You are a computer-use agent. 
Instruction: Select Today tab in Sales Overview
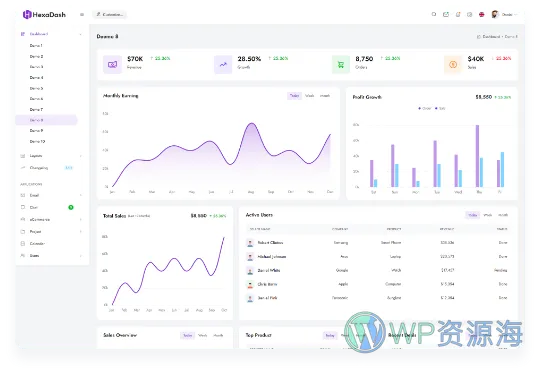pos(188,335)
